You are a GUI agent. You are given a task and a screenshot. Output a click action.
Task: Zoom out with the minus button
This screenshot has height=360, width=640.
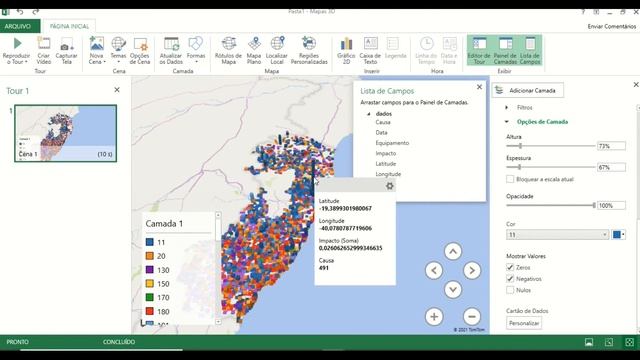[472, 316]
